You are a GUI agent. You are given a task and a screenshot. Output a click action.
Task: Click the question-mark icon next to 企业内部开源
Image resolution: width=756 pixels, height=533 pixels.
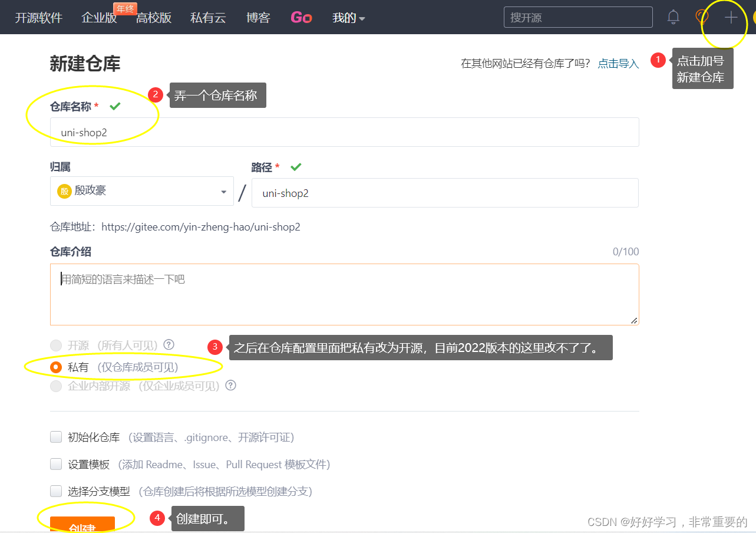230,385
